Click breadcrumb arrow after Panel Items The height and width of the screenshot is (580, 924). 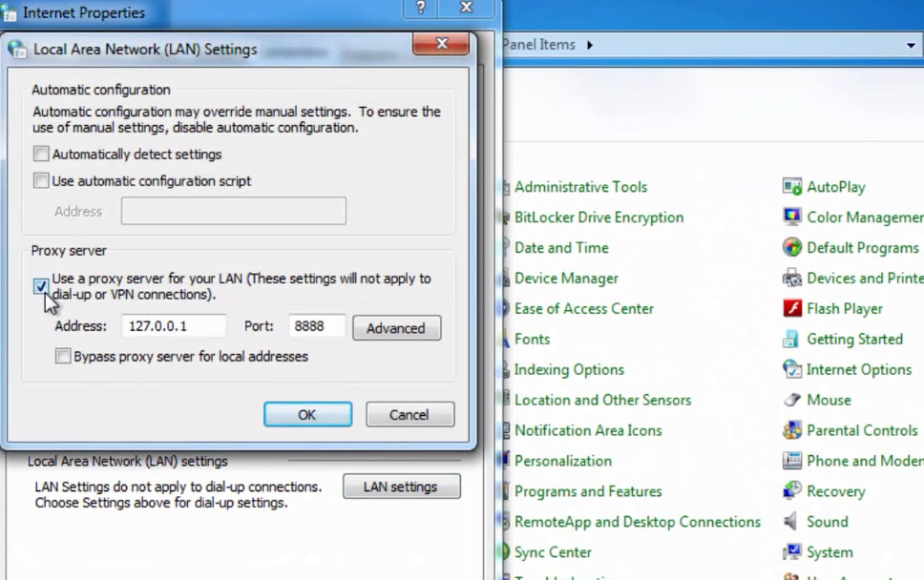pos(590,45)
